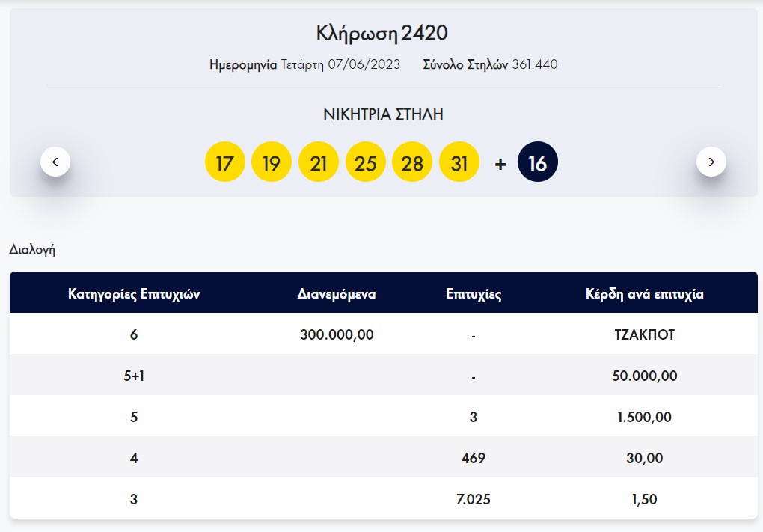Click the Κέρδη ανά επιτυχία column header

coord(644,294)
